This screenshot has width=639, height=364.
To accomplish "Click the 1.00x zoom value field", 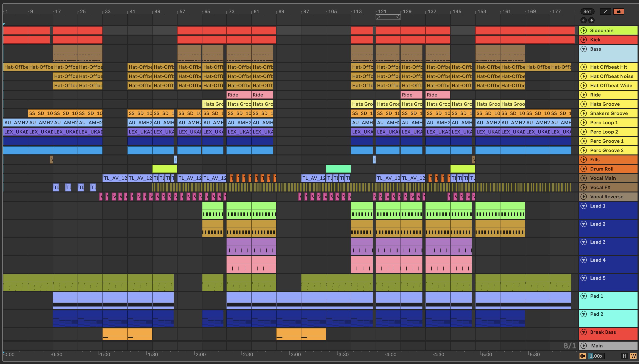I will coord(596,356).
